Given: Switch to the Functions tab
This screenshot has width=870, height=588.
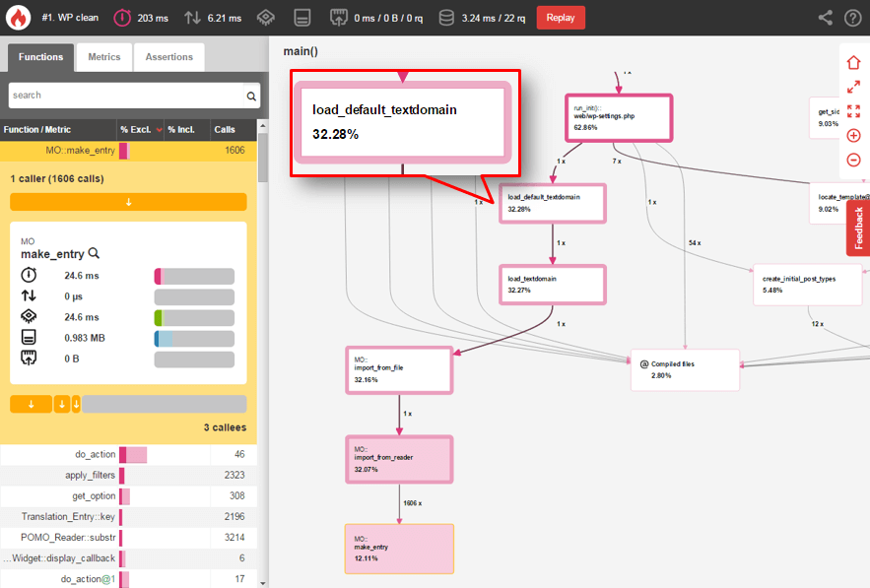Looking at the screenshot, I should [40, 57].
